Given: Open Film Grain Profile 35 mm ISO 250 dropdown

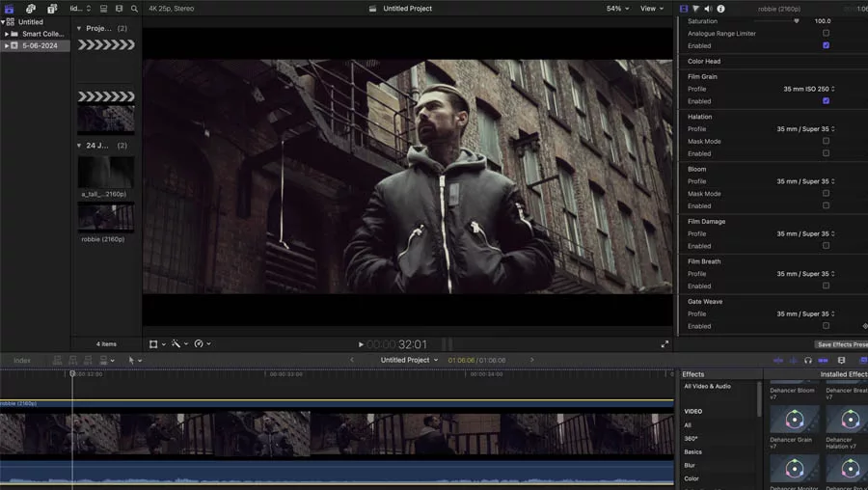Looking at the screenshot, I should [809, 89].
